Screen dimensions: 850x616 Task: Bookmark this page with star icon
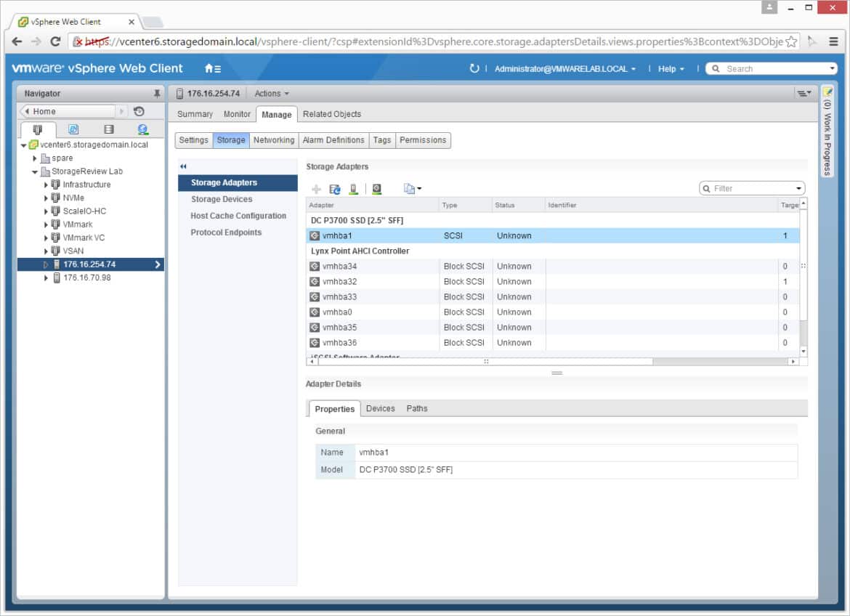[x=791, y=41]
